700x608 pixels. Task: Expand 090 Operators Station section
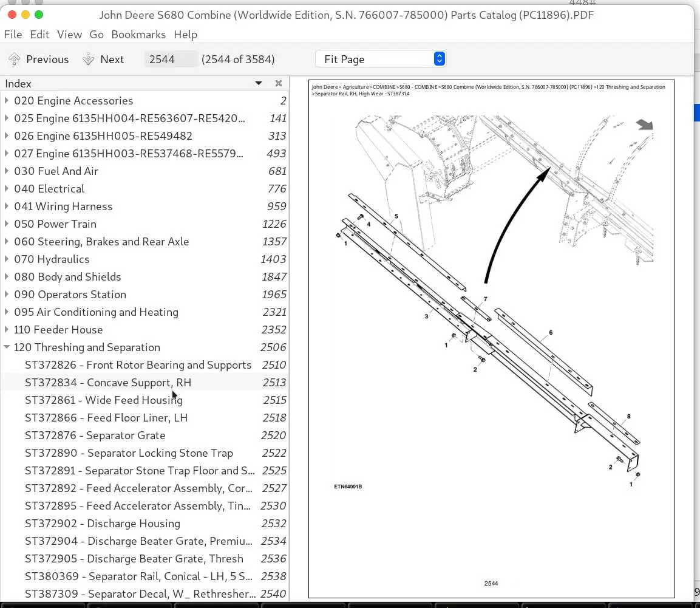click(x=6, y=295)
